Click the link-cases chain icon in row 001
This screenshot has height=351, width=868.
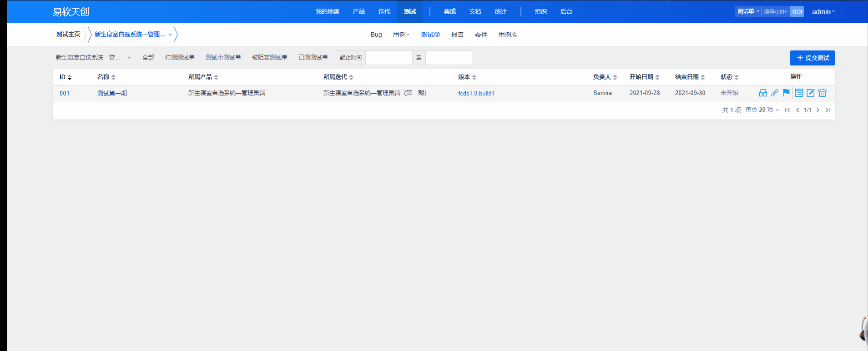click(775, 93)
